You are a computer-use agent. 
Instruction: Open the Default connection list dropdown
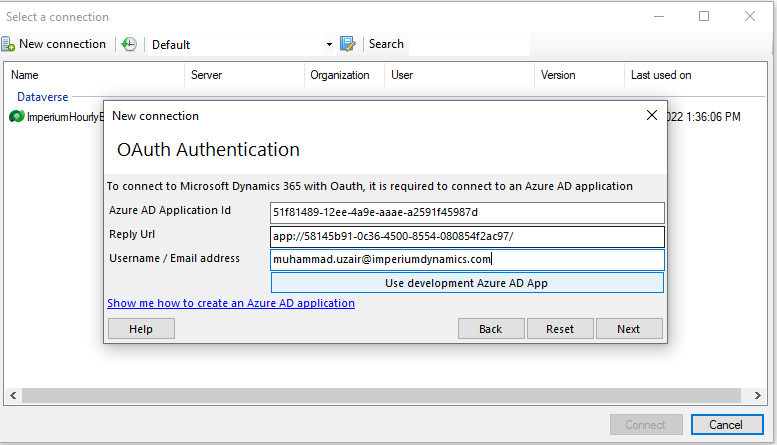pos(330,45)
